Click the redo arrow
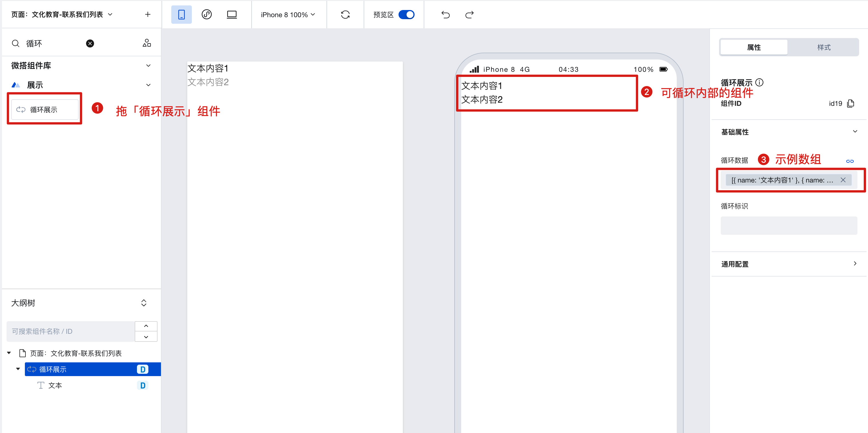The height and width of the screenshot is (433, 868). [469, 15]
